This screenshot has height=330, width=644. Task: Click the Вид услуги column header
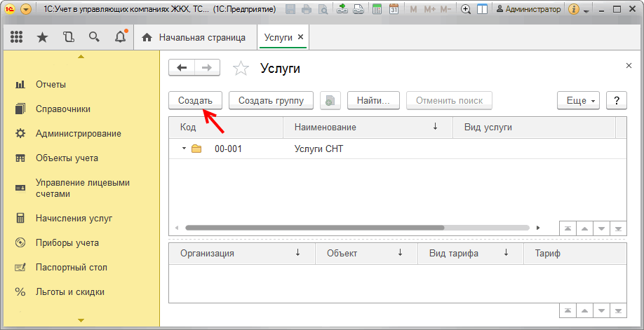point(534,128)
